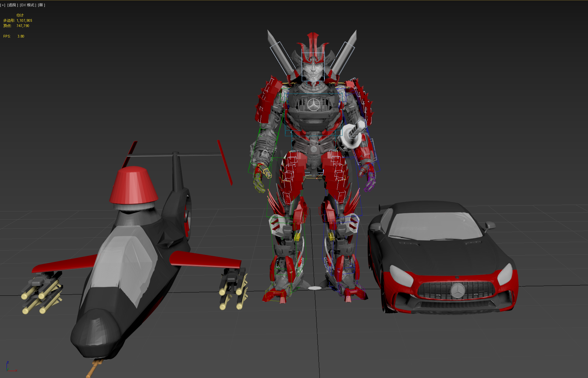Open the 面 shading menu label
This screenshot has width=588, height=378.
pos(41,5)
